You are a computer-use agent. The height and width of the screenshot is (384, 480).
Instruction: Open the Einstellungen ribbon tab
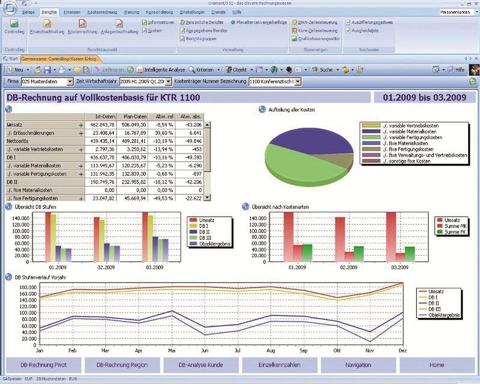tap(192, 12)
